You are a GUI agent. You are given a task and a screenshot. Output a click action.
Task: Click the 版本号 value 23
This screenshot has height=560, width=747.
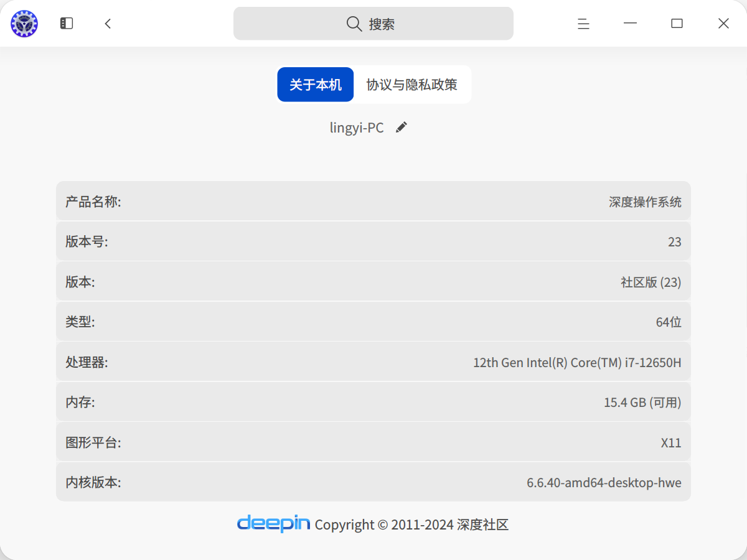[x=675, y=242]
